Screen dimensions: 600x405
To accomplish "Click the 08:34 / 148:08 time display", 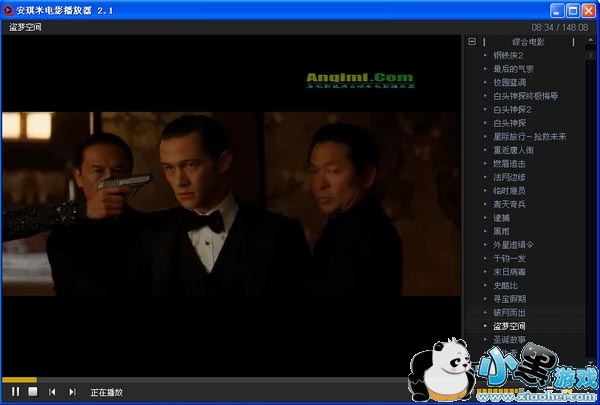I will 560,27.
